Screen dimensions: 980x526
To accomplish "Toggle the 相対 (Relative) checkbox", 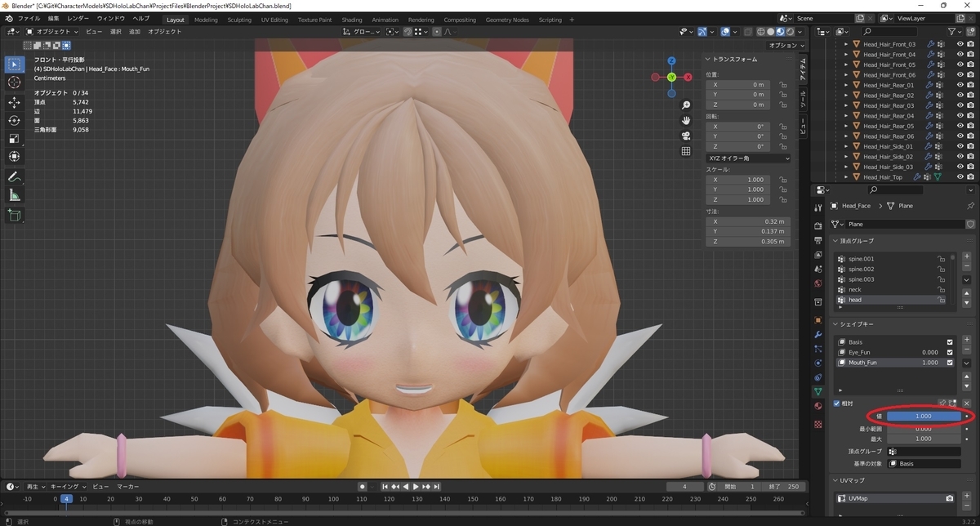I will (x=836, y=403).
